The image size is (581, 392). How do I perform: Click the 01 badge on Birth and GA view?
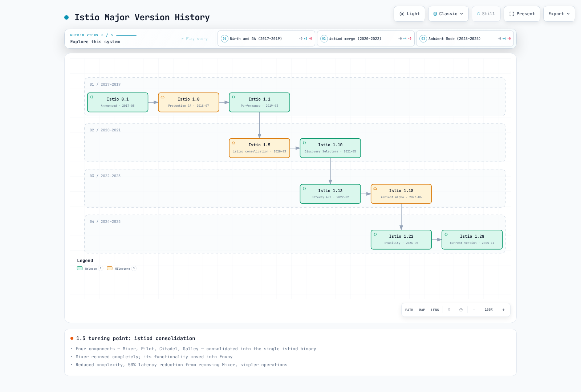[224, 38]
